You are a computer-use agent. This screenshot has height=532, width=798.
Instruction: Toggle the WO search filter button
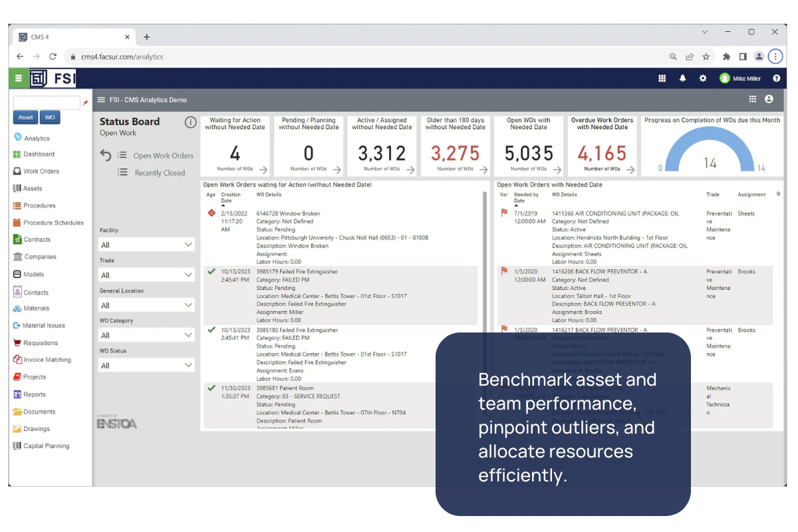[50, 117]
